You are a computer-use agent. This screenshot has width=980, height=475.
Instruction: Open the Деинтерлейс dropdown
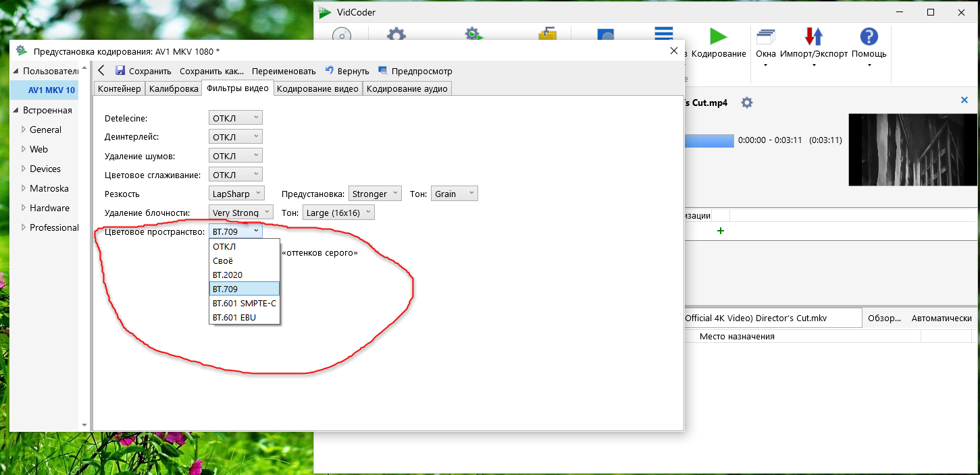click(x=236, y=137)
